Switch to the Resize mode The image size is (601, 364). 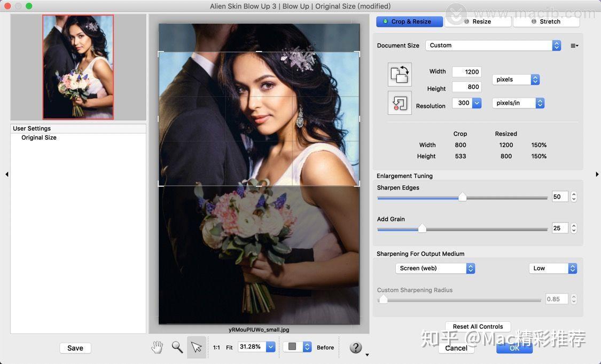(x=478, y=21)
